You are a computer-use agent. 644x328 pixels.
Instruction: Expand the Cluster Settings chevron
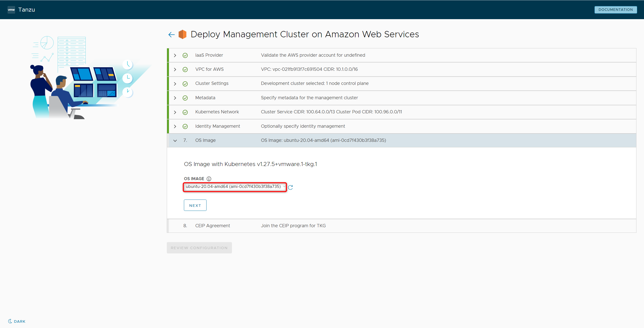pos(175,84)
